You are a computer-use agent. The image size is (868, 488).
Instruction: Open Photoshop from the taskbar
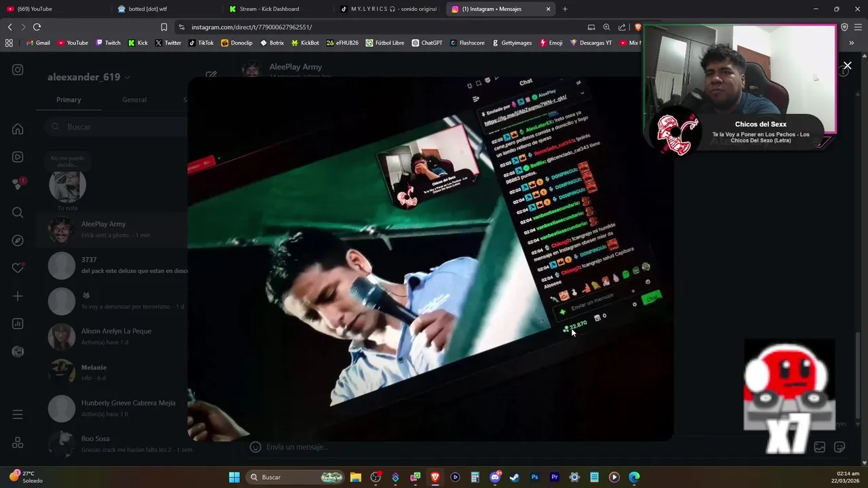click(534, 477)
